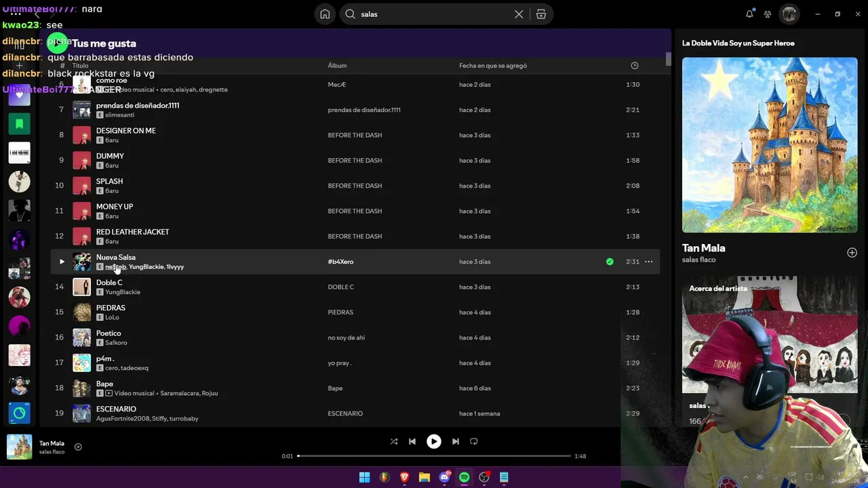Open the 'I AM MUSIC' album in sidebar
Image resolution: width=868 pixels, height=488 pixels.
pyautogui.click(x=19, y=152)
